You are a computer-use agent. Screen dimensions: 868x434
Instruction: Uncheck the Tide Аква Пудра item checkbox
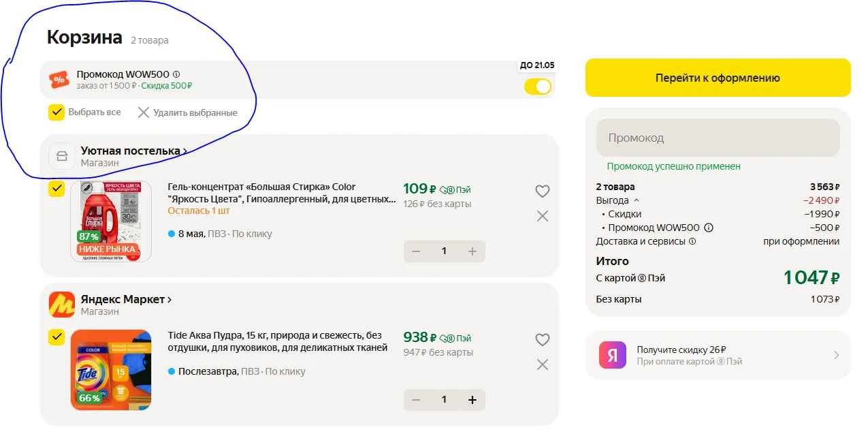[57, 337]
